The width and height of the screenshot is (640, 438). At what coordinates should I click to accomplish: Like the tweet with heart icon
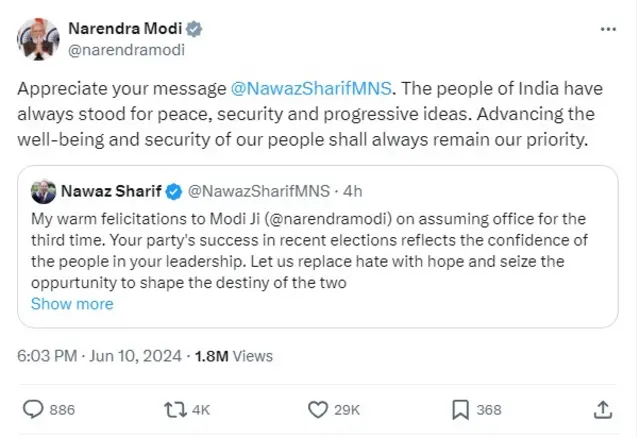click(x=318, y=408)
